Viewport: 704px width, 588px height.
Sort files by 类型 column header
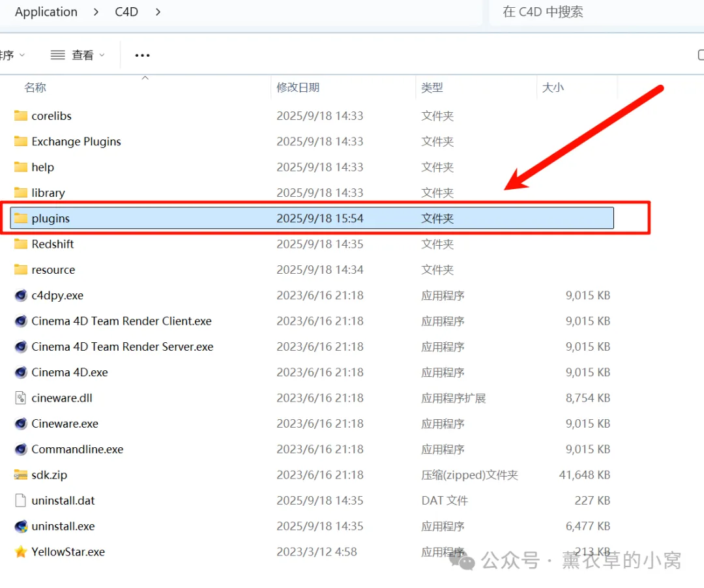point(432,87)
